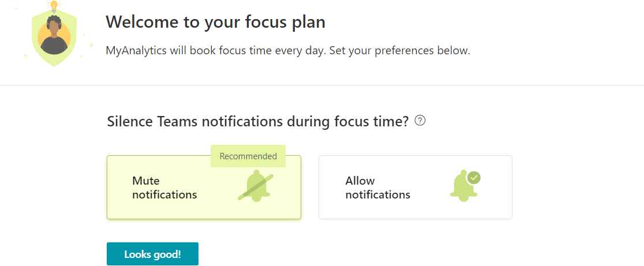Click the bell icon on Allow notifications
Image resolution: width=644 pixels, height=266 pixels.
463,187
